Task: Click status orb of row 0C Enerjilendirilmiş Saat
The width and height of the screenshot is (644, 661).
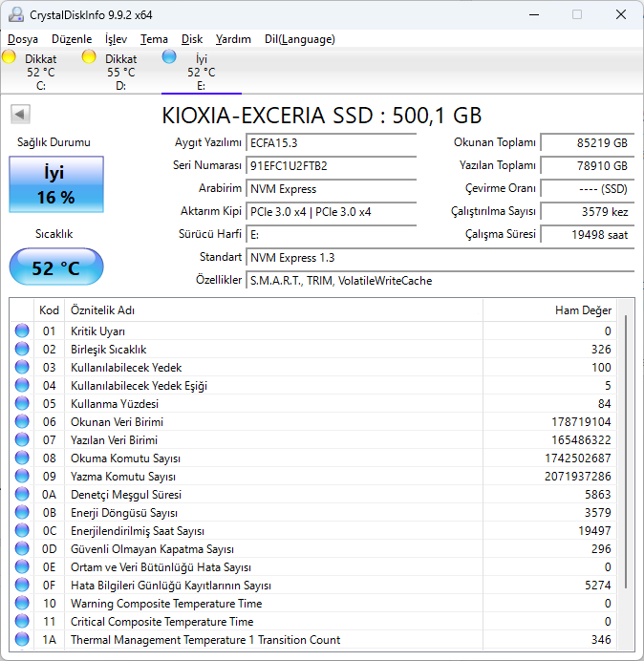Action: coord(22,530)
